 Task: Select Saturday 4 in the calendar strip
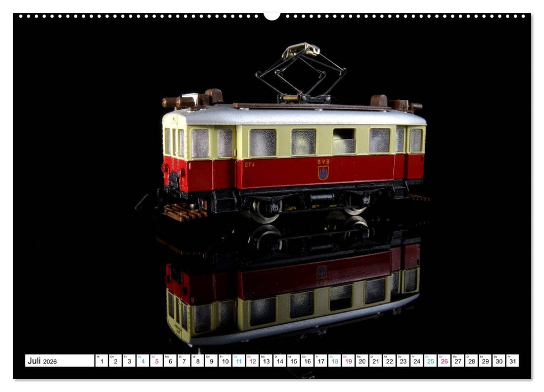pyautogui.click(x=142, y=361)
